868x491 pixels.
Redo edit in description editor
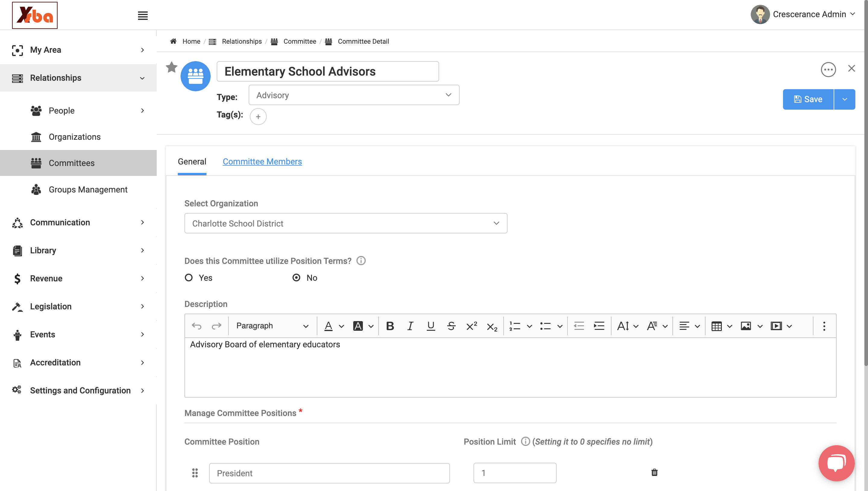(x=216, y=326)
